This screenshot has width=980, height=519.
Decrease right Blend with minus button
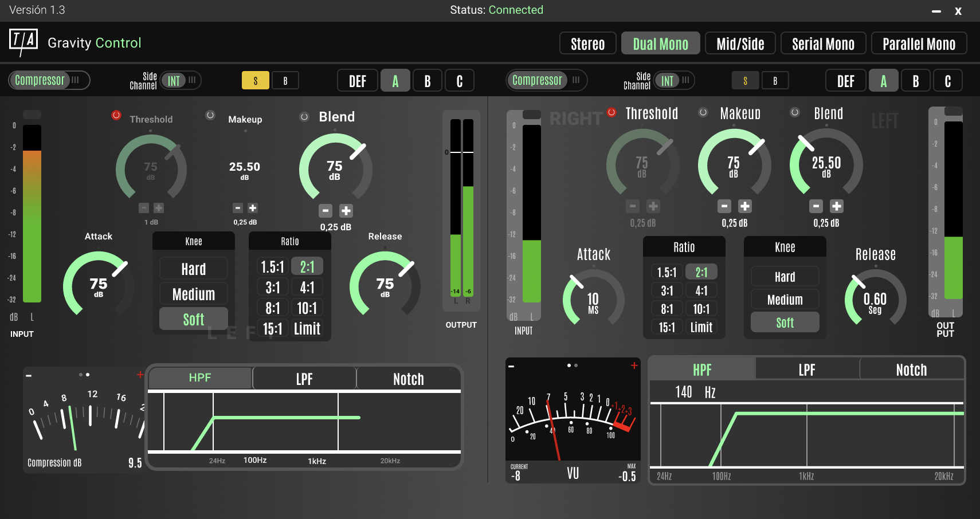816,206
